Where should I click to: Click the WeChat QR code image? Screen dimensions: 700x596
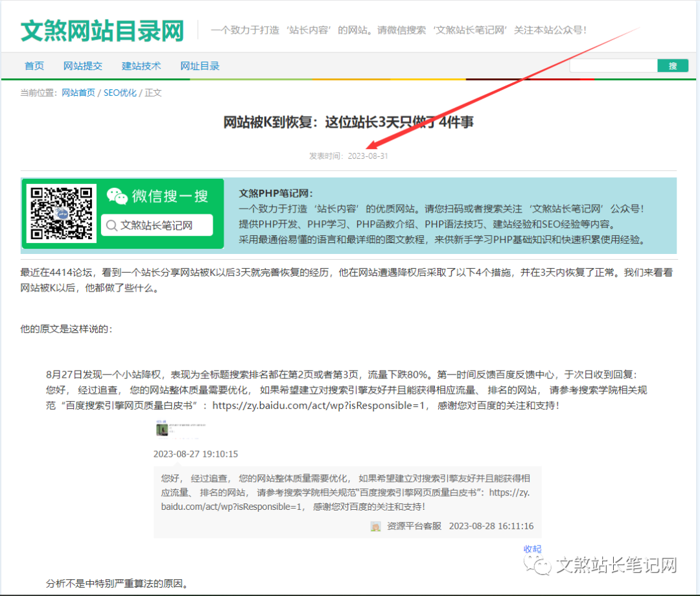pyautogui.click(x=61, y=212)
